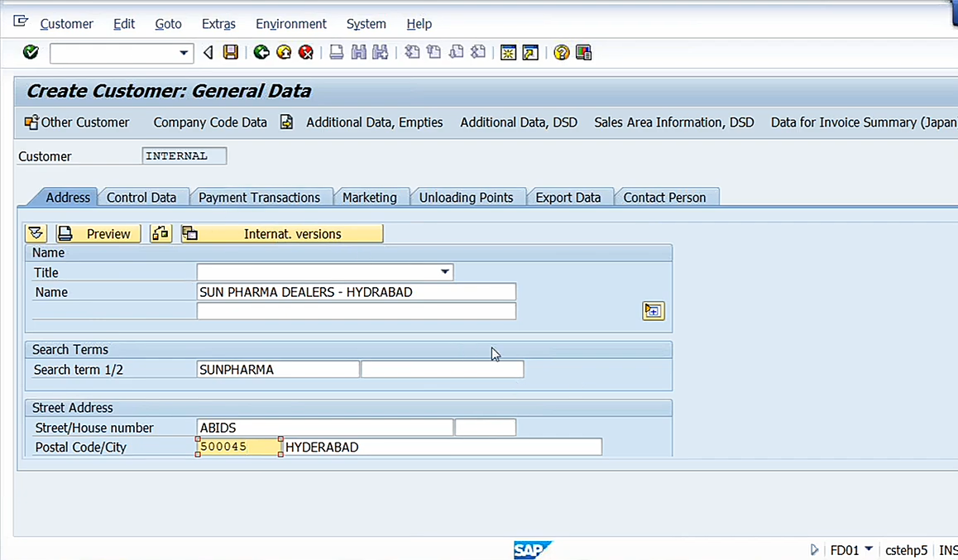Switch to the Address tab
Image resolution: width=958 pixels, height=560 pixels.
point(68,197)
